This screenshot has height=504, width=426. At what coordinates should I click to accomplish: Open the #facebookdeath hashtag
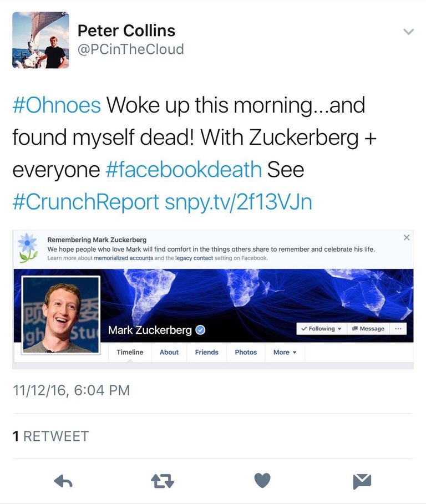[183, 170]
